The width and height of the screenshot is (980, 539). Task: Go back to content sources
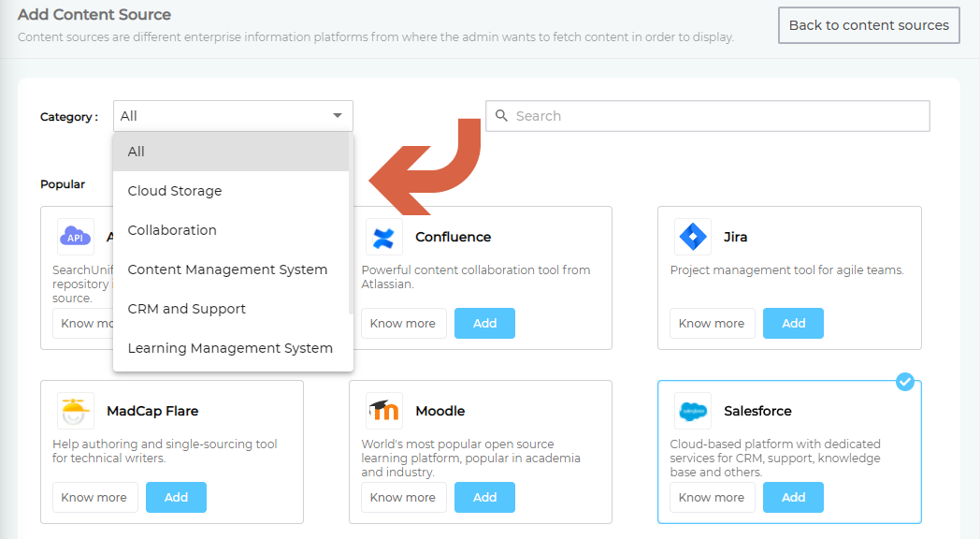click(x=869, y=25)
